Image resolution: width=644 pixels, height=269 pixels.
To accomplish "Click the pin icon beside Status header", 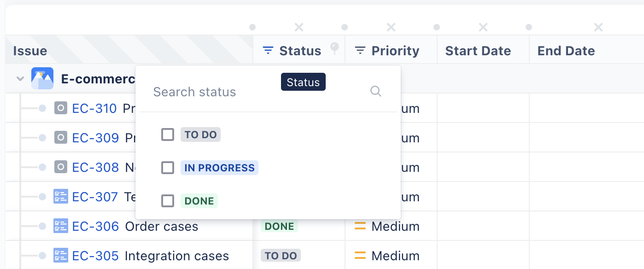I will pyautogui.click(x=335, y=47).
